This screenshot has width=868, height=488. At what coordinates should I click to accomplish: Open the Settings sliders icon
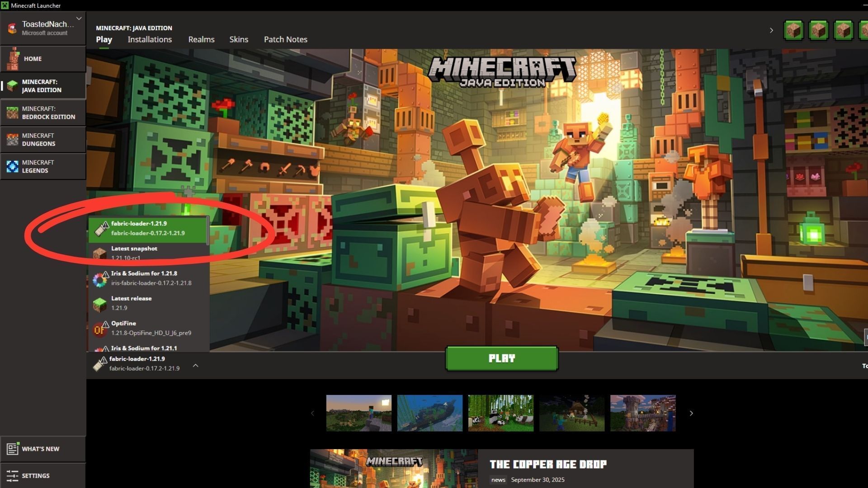12,476
